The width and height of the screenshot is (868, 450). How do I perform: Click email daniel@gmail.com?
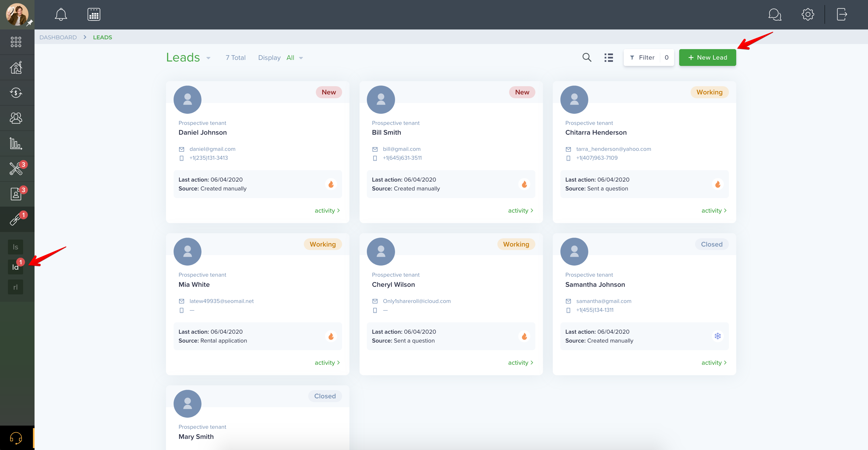212,149
